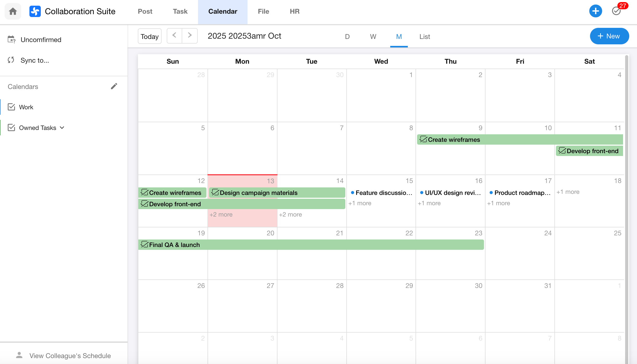Click the Collaboration Suite logo icon
This screenshot has width=637, height=364.
[x=35, y=11]
